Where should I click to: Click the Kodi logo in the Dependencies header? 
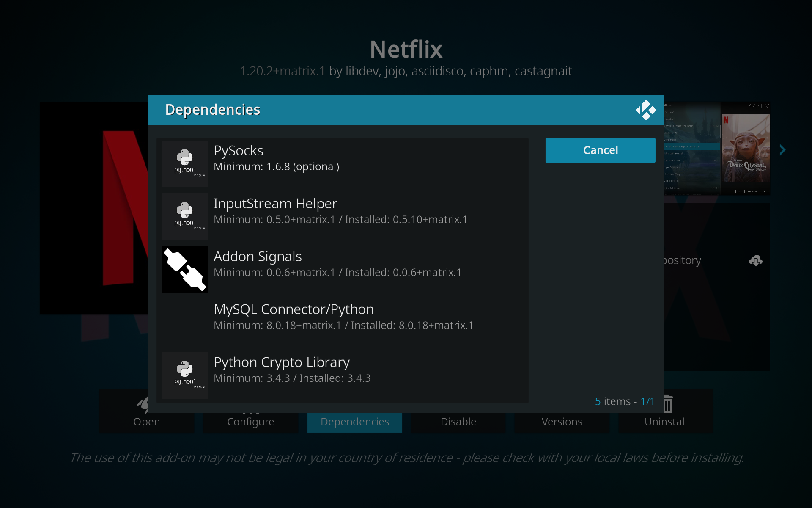point(645,110)
